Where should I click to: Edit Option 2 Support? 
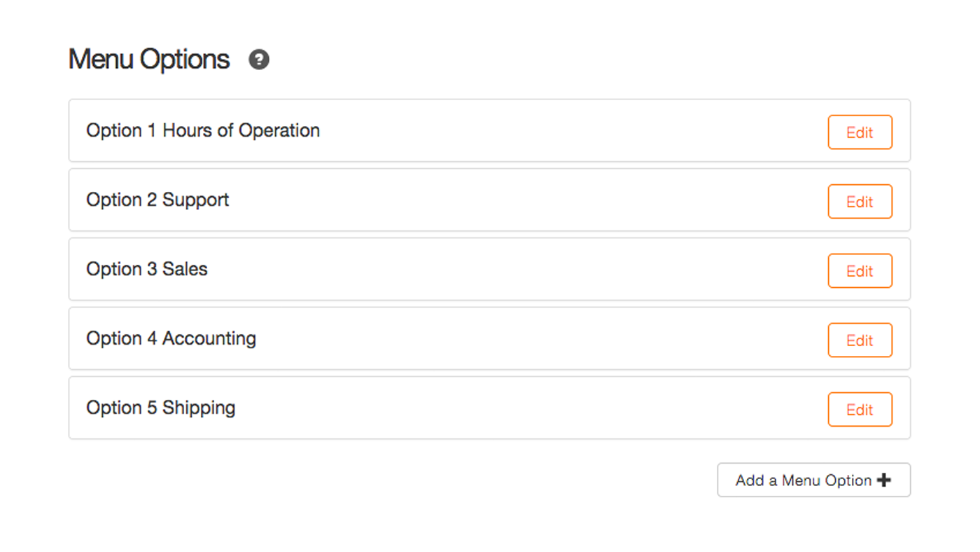pos(860,202)
